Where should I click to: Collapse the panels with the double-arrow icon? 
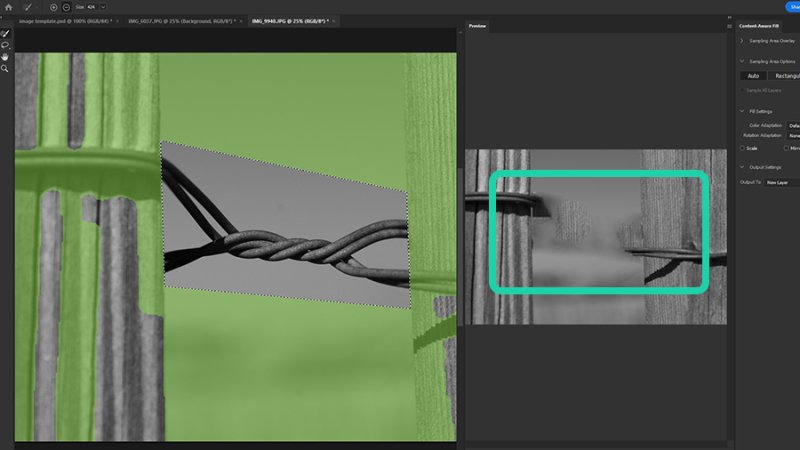pos(730,18)
